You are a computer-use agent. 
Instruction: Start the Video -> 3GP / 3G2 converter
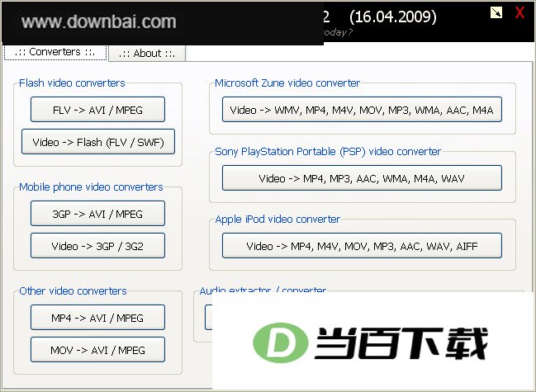click(x=97, y=245)
